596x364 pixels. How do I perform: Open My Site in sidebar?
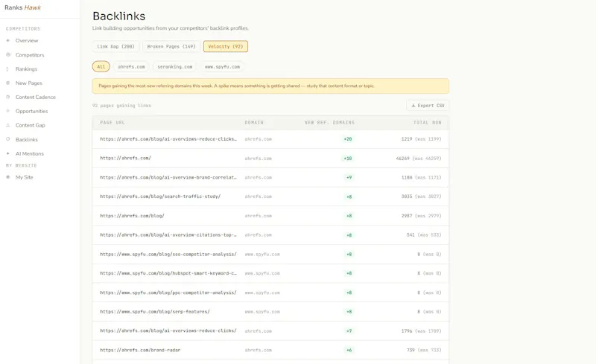(25, 177)
